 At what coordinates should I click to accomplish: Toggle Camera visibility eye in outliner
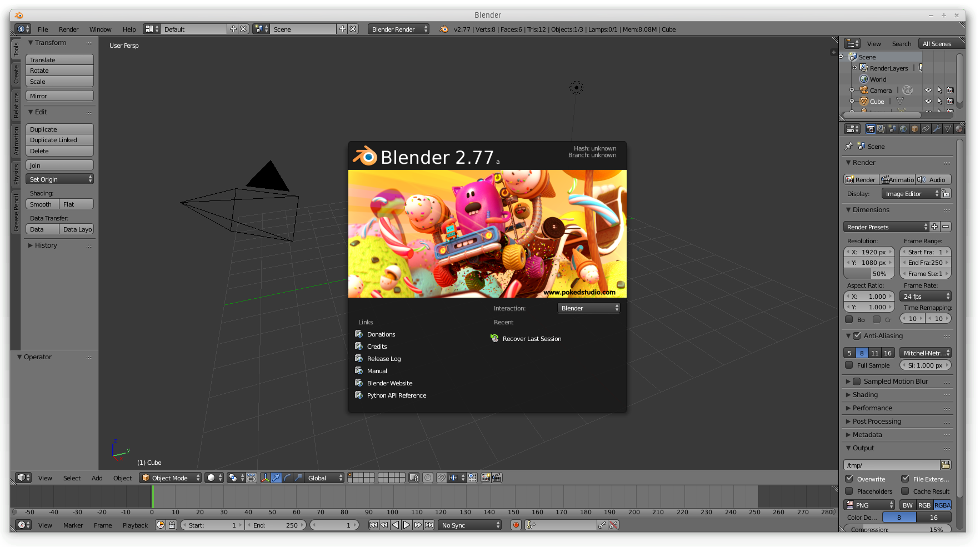928,90
